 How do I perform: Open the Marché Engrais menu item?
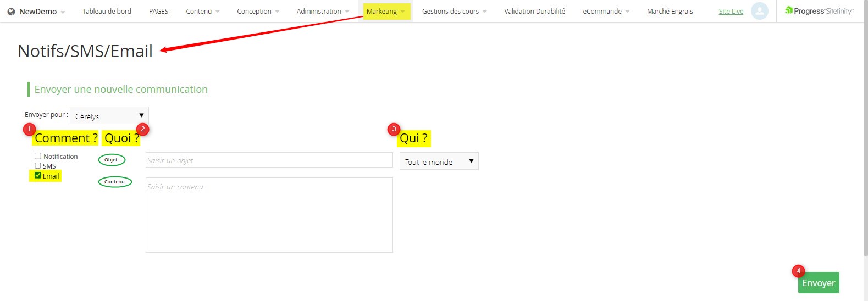pyautogui.click(x=670, y=12)
